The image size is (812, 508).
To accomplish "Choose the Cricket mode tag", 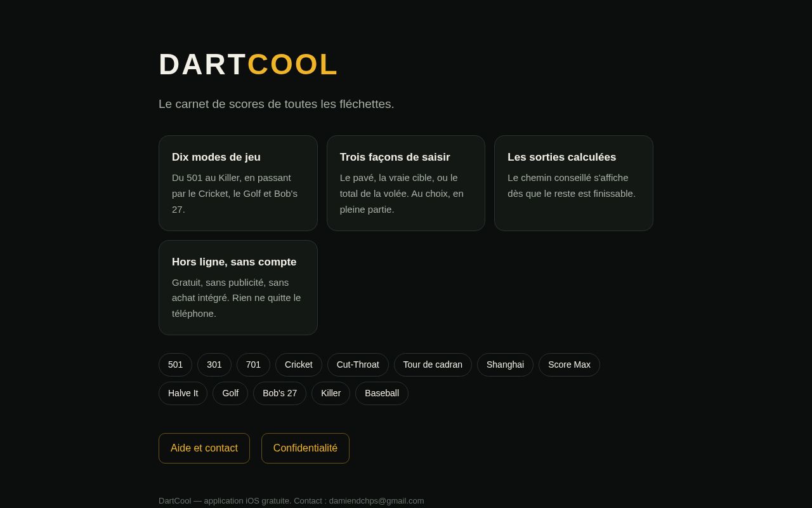I will pos(299,364).
